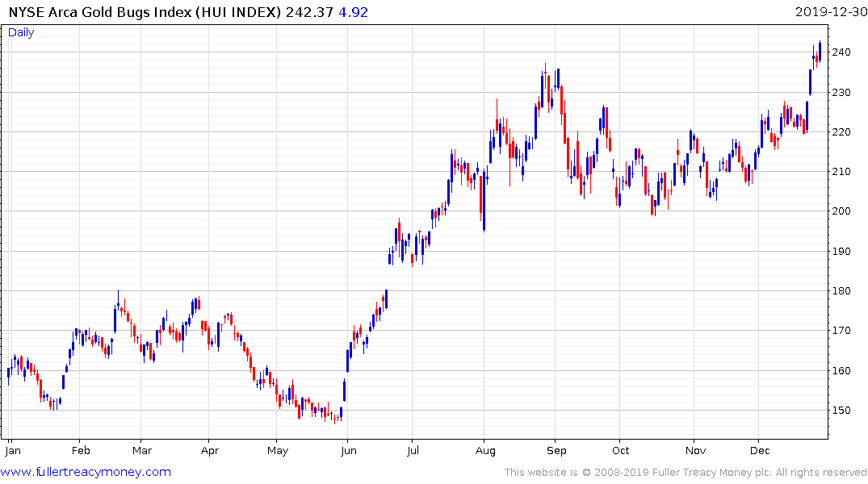Select the 200 price axis label
The width and height of the screenshot is (868, 484).
pyautogui.click(x=841, y=211)
